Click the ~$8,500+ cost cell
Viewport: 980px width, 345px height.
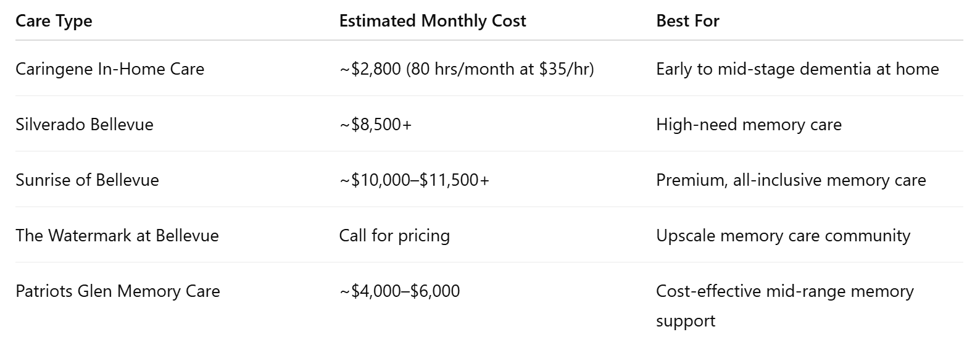(x=375, y=124)
